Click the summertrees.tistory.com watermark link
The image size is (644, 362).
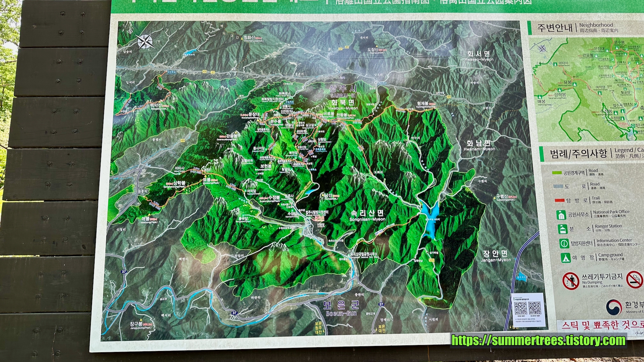[x=538, y=340]
